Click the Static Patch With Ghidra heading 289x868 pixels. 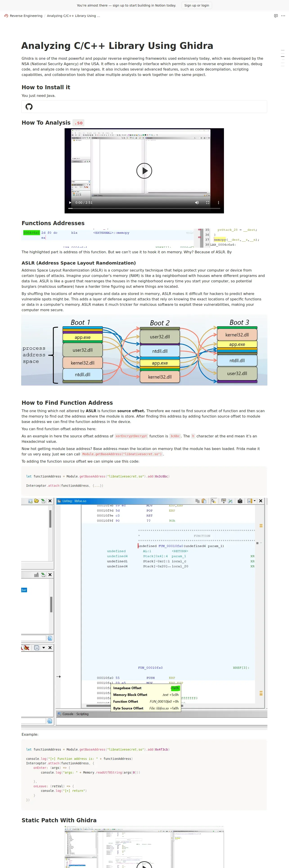pos(59,820)
